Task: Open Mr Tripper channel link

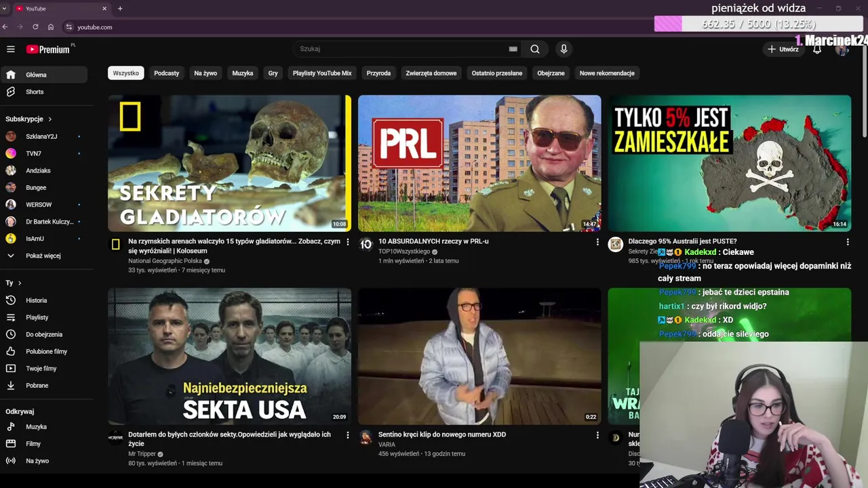Action: click(142, 454)
